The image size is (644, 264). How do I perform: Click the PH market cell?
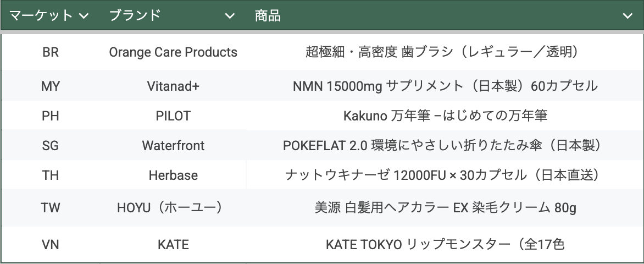51,116
